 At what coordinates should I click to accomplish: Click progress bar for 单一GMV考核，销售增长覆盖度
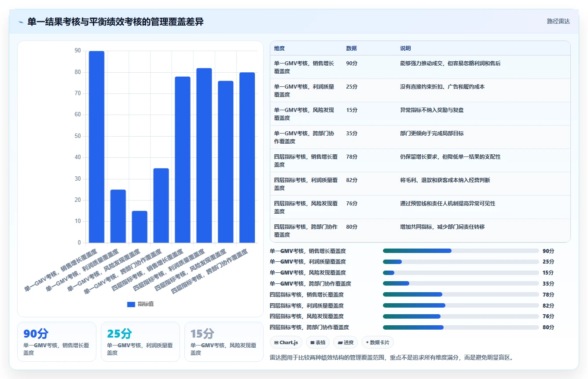click(461, 251)
